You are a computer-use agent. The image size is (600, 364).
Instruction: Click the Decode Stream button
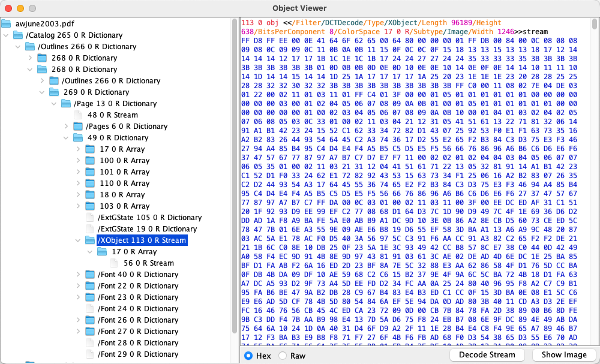(x=487, y=355)
